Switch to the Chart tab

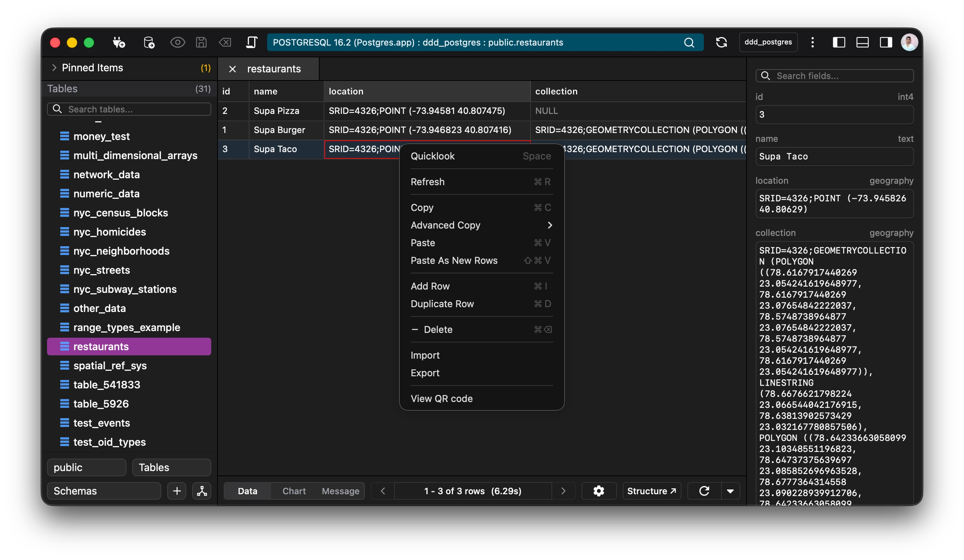294,491
